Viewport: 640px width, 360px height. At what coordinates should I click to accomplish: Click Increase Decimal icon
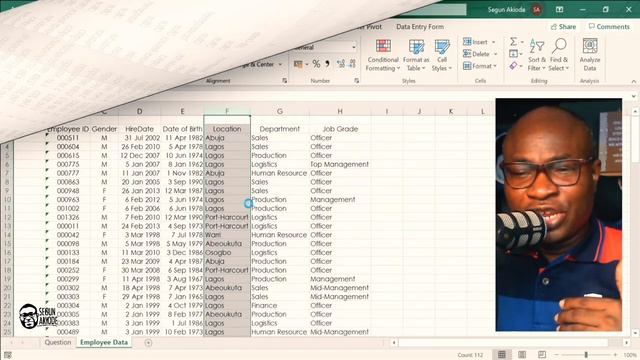pos(340,64)
